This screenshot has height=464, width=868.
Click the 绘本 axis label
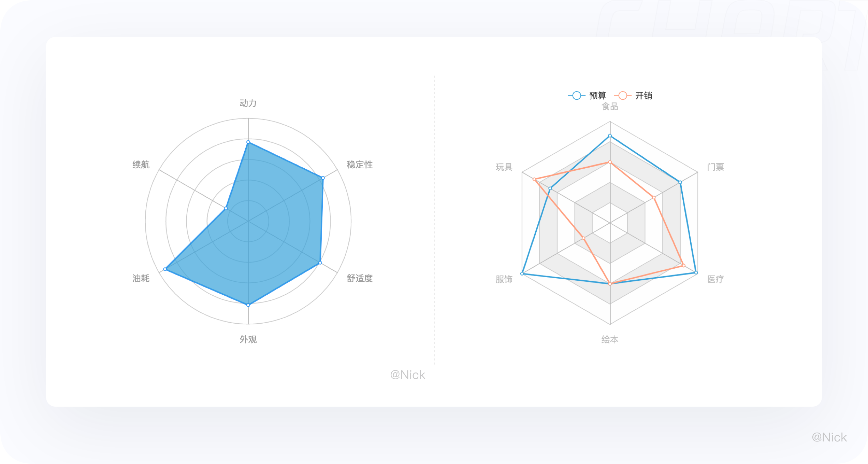click(610, 339)
